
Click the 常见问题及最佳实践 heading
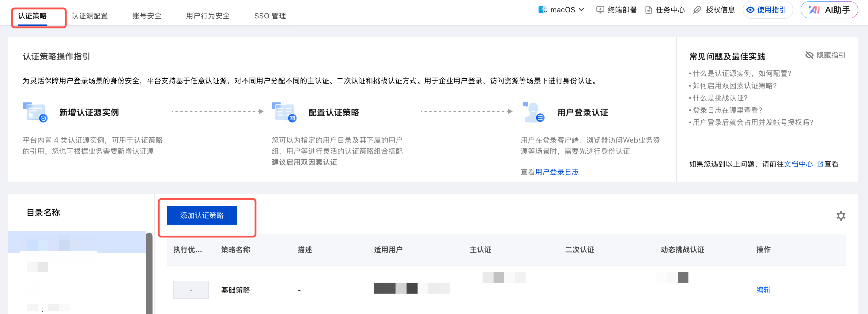727,57
